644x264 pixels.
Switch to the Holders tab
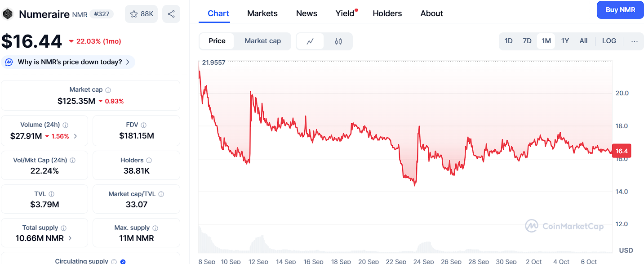pos(387,13)
